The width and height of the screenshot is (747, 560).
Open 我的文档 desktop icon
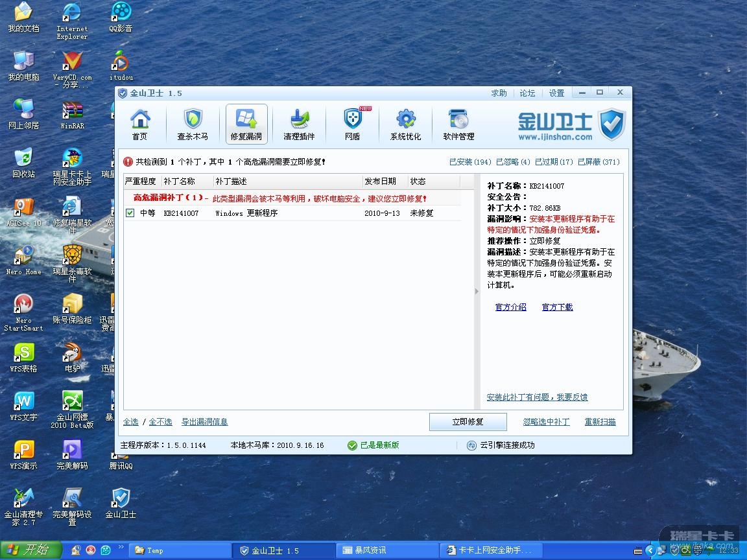point(23,17)
